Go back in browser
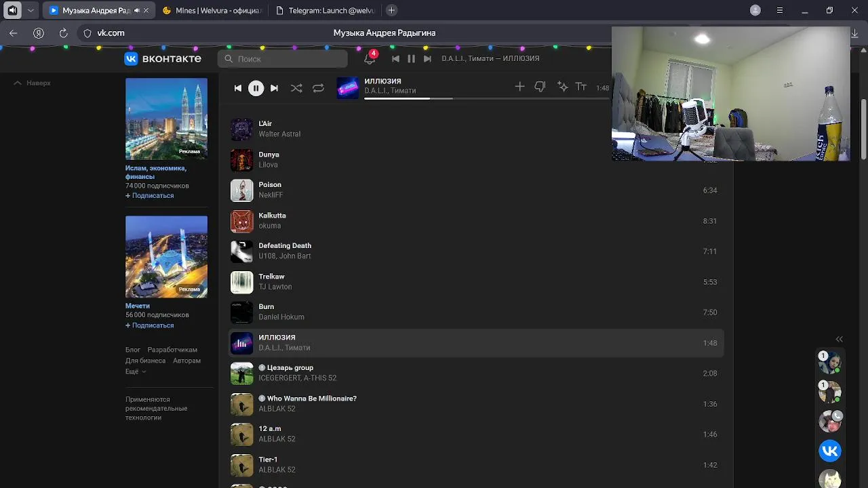 point(14,33)
